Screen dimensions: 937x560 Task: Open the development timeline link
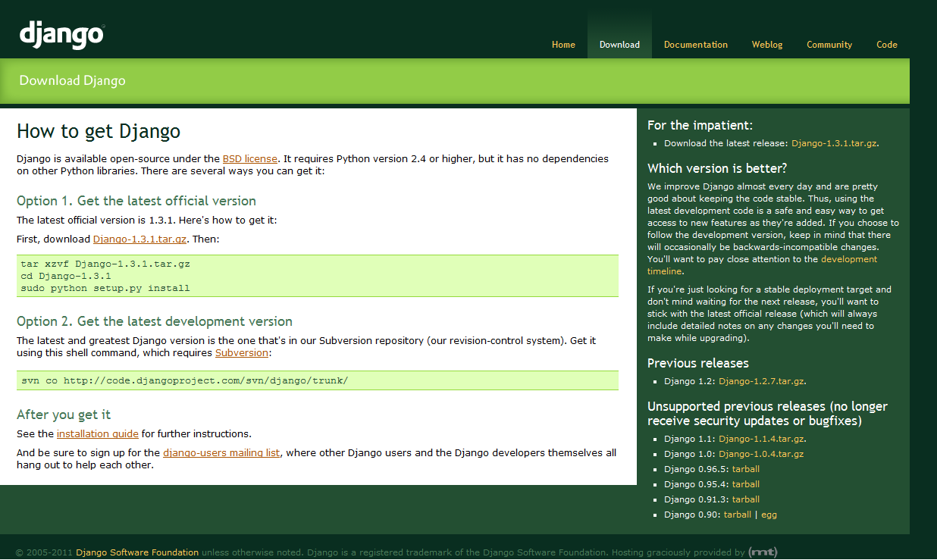[762, 265]
